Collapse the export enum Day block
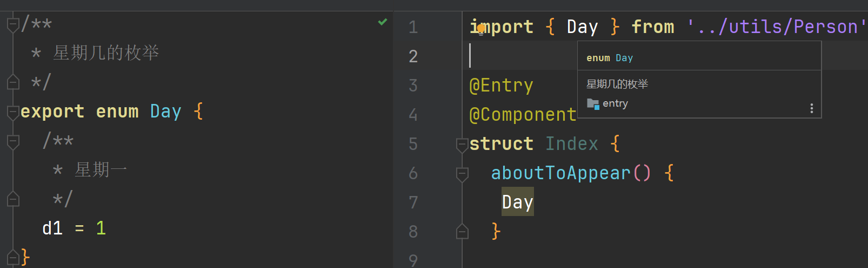The image size is (868, 268). 13,112
